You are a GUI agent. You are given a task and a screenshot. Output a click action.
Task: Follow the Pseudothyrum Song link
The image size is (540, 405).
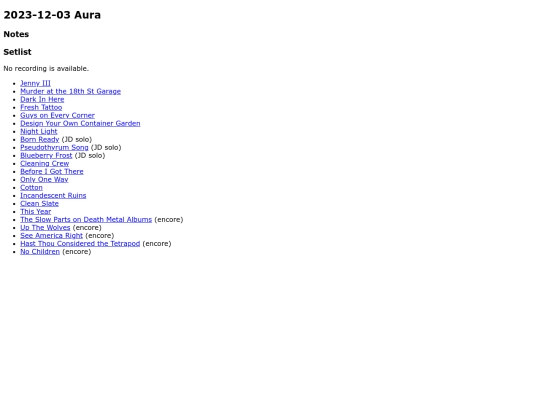pos(54,147)
